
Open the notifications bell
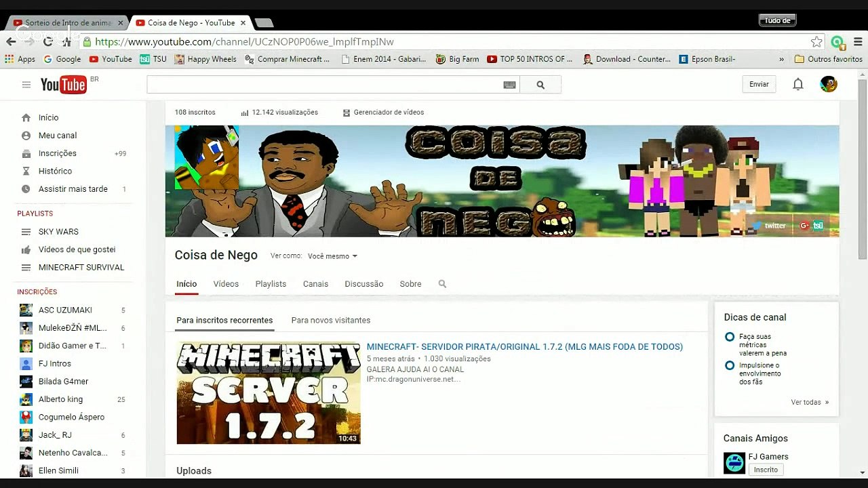[798, 84]
